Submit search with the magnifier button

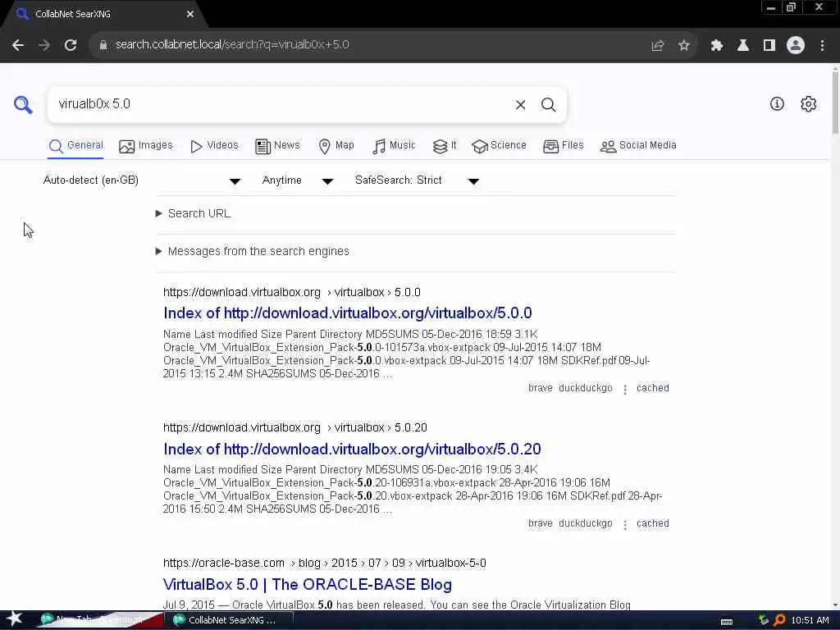pos(548,105)
